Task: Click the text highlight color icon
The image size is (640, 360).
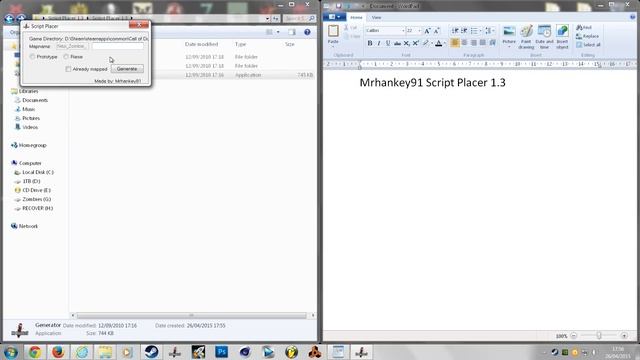Action: [426, 43]
